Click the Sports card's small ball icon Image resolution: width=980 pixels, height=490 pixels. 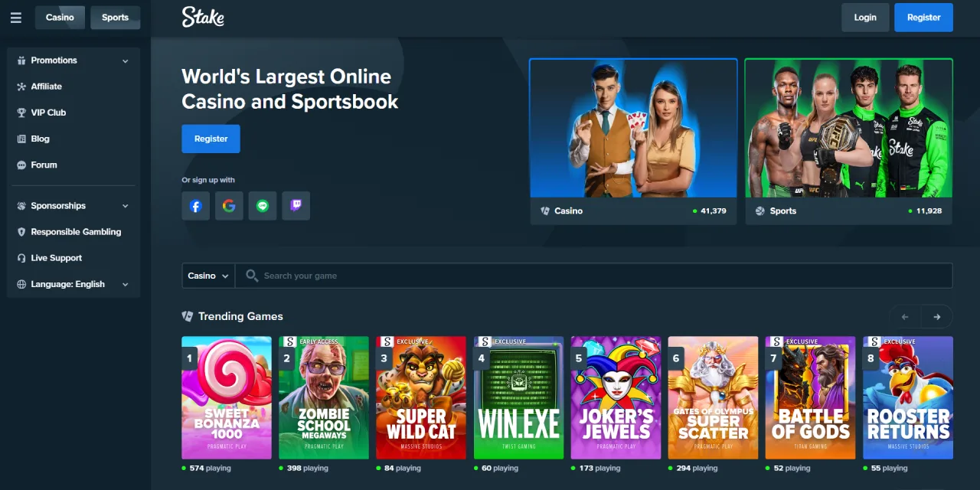click(760, 211)
